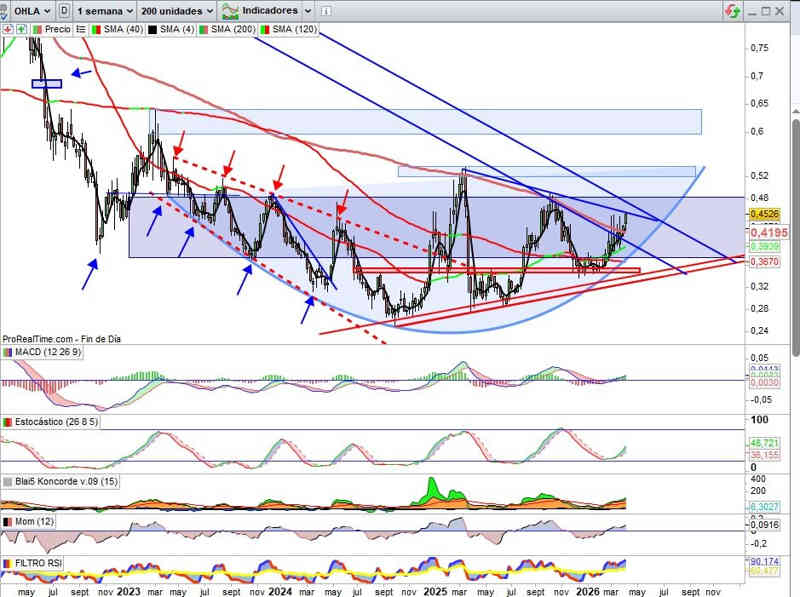Viewport: 800px width, 597px height.
Task: Open the '200 unidades' dropdown
Action: coord(177,10)
